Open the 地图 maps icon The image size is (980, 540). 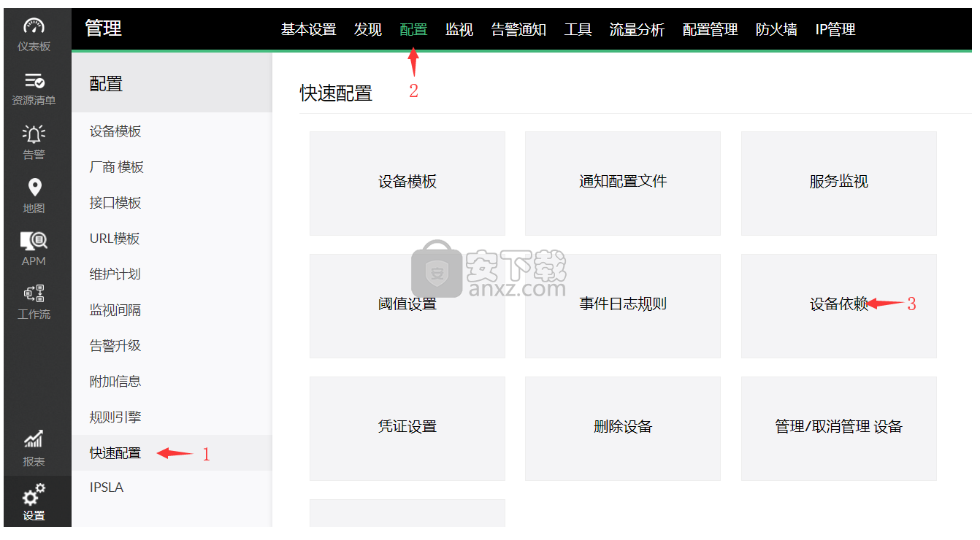coord(34,188)
